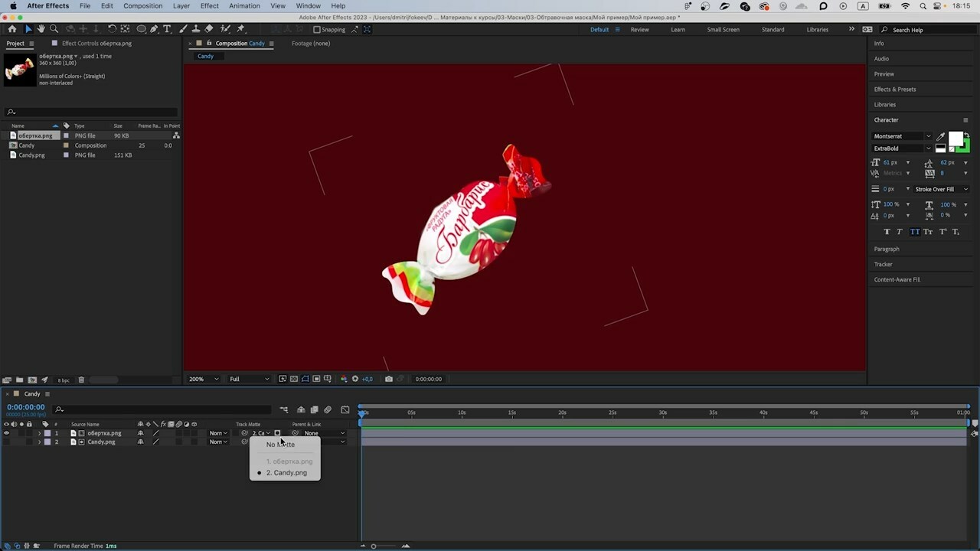The width and height of the screenshot is (980, 551).
Task: Open the Full resolution dropdown
Action: click(250, 379)
